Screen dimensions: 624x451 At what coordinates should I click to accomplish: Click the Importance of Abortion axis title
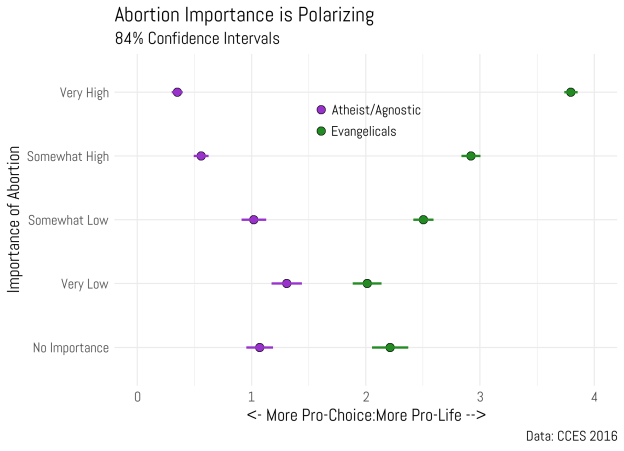click(x=14, y=219)
